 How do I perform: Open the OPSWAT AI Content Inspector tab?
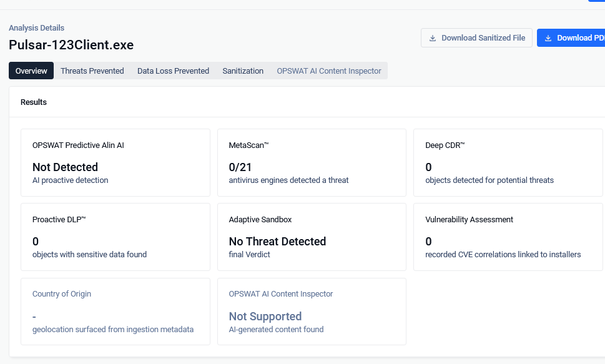[x=329, y=71]
